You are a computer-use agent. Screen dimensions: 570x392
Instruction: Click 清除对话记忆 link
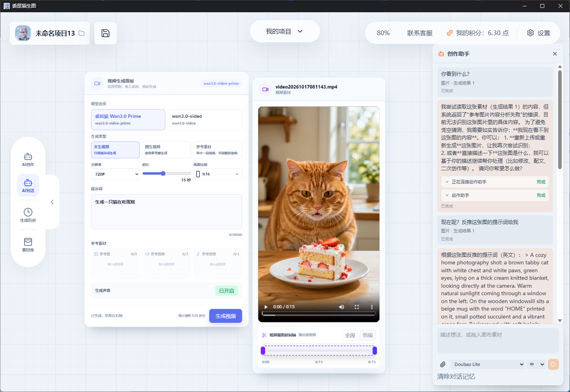coord(456,377)
